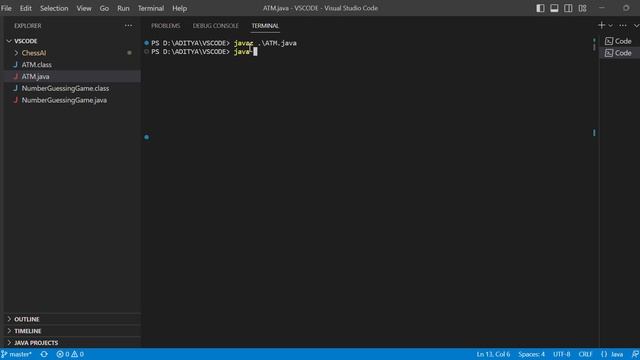
Task: Open ATM.java file
Action: 72,77
